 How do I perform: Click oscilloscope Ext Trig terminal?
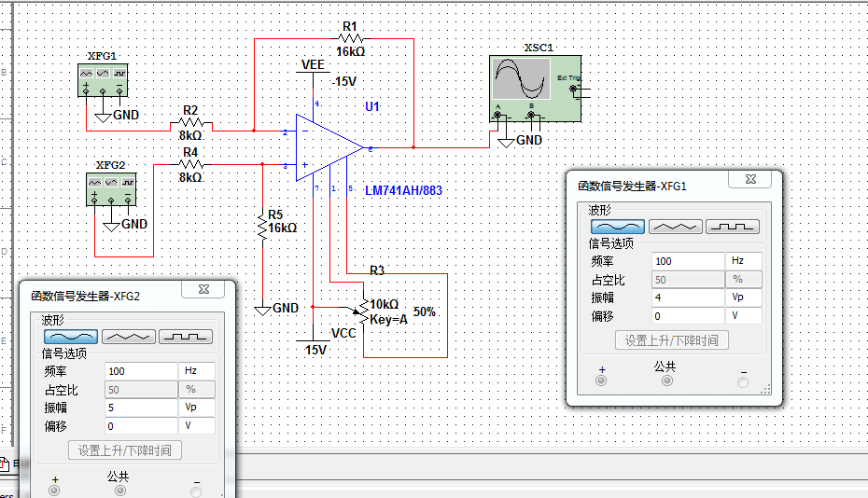click(573, 89)
